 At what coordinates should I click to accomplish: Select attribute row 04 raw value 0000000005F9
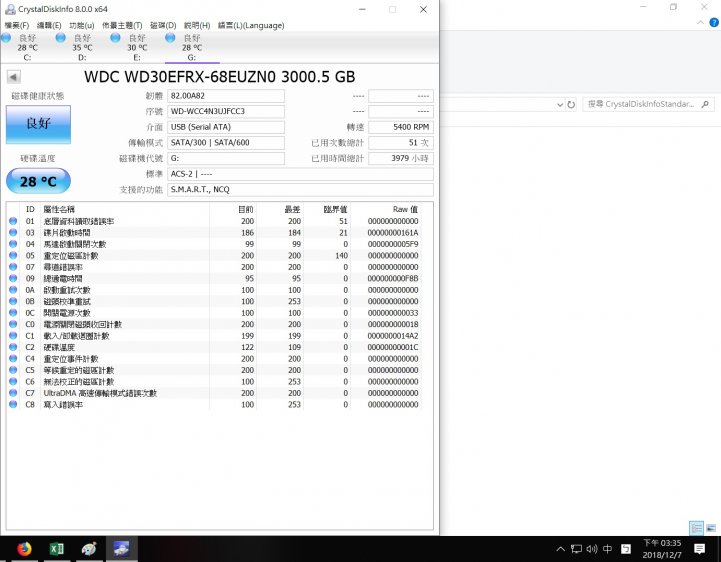[x=393, y=244]
